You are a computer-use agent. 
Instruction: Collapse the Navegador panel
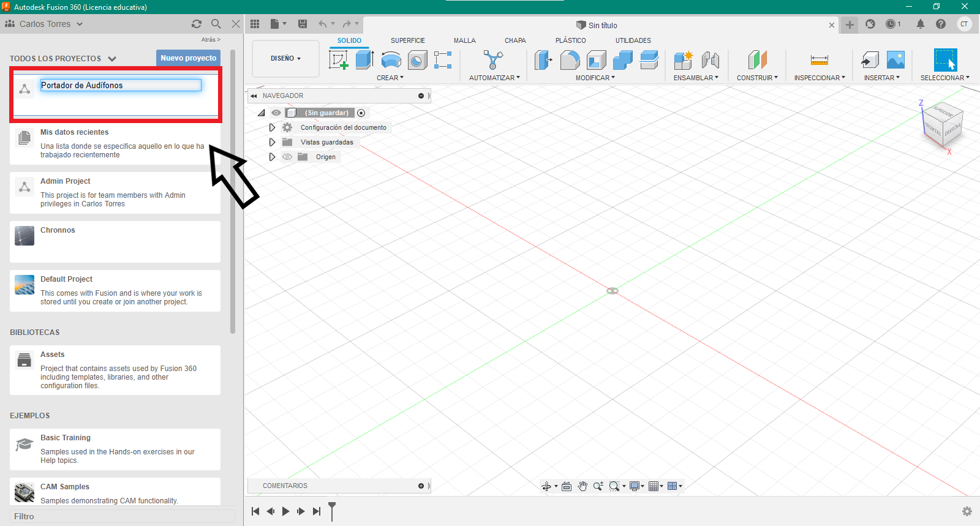254,96
